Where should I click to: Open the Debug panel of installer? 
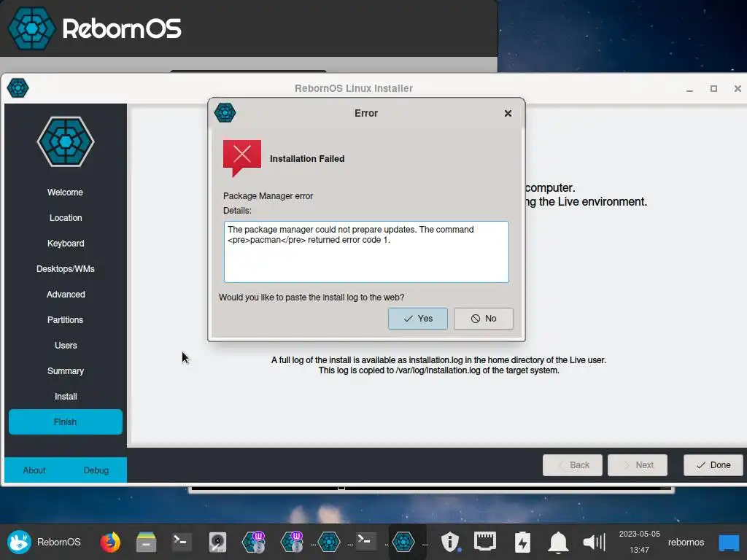point(96,470)
